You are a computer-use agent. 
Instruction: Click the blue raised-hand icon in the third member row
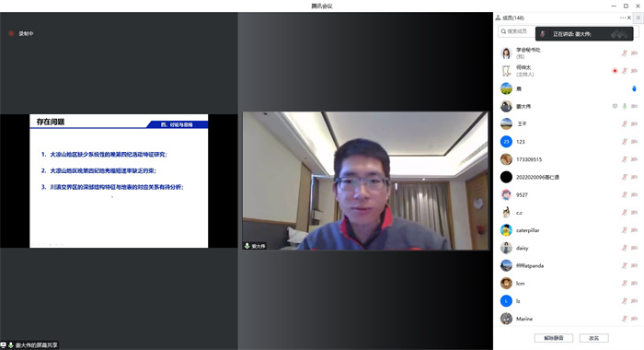point(634,88)
